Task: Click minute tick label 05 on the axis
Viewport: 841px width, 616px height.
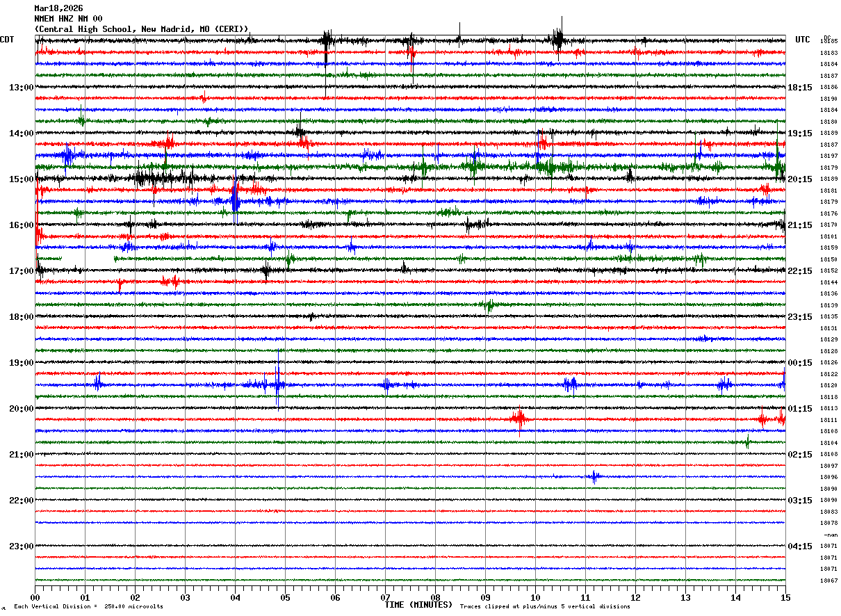Action: [285, 597]
